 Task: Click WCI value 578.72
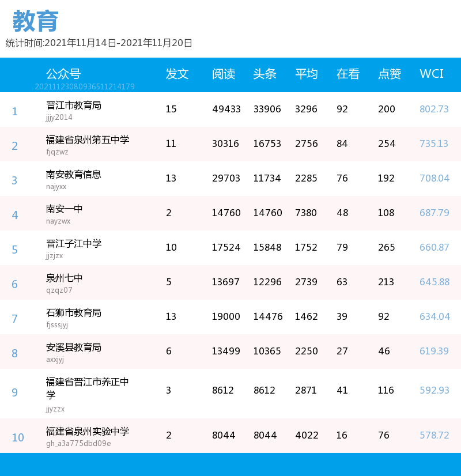point(434,435)
